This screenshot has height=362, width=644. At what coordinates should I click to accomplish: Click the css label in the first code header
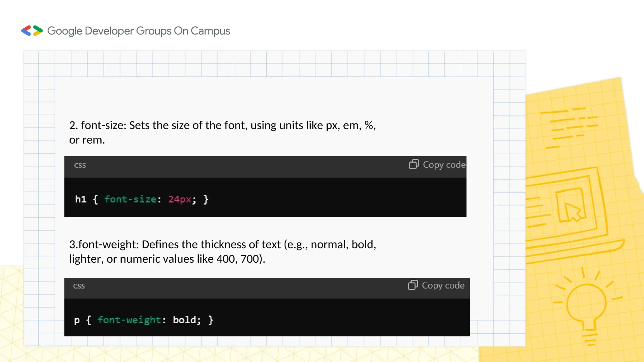click(80, 165)
